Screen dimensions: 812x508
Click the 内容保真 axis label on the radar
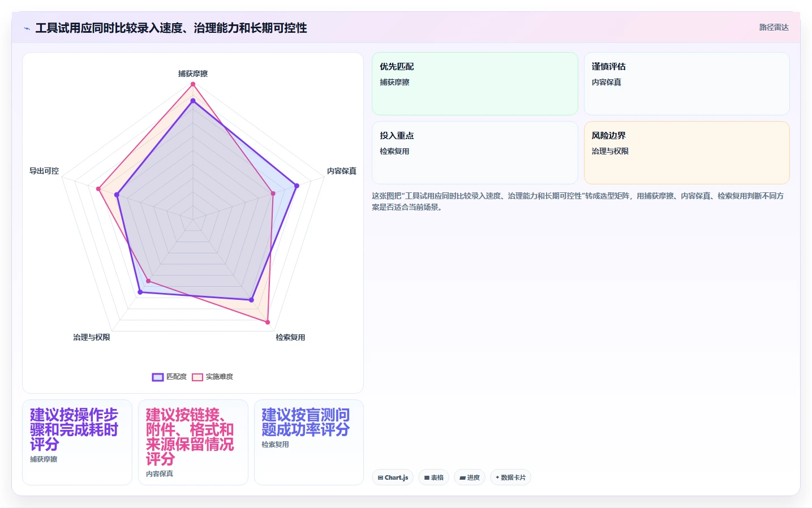(x=342, y=171)
